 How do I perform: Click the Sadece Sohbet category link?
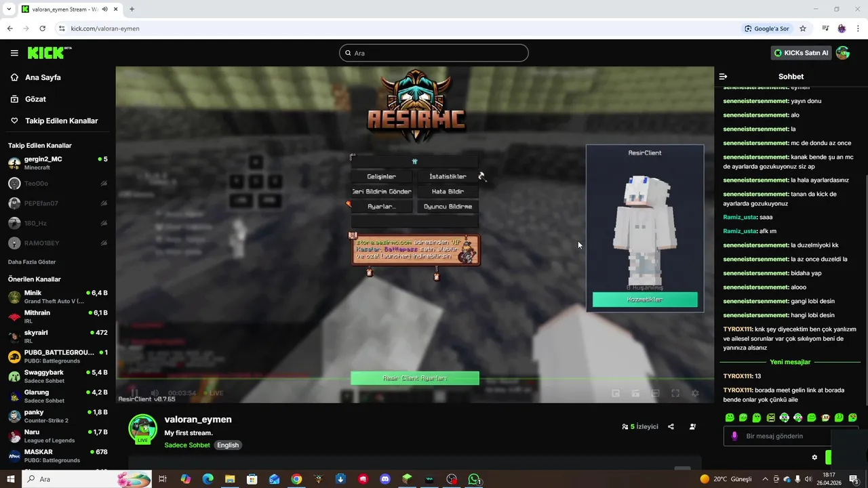click(187, 445)
